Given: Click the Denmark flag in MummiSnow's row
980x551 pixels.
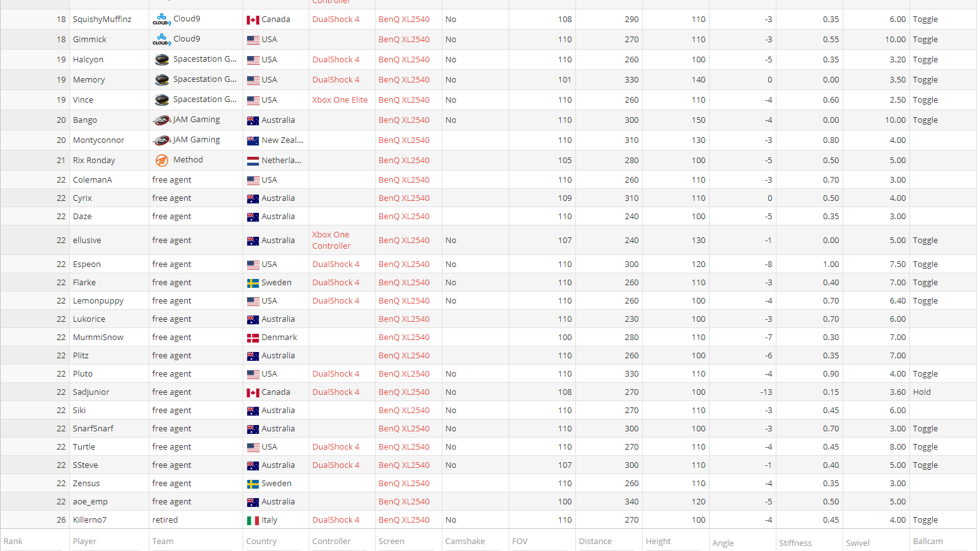Looking at the screenshot, I should (253, 338).
